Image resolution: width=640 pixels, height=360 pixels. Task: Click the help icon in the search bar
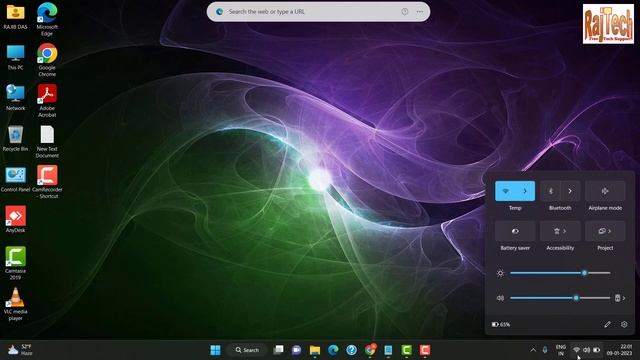pyautogui.click(x=404, y=12)
